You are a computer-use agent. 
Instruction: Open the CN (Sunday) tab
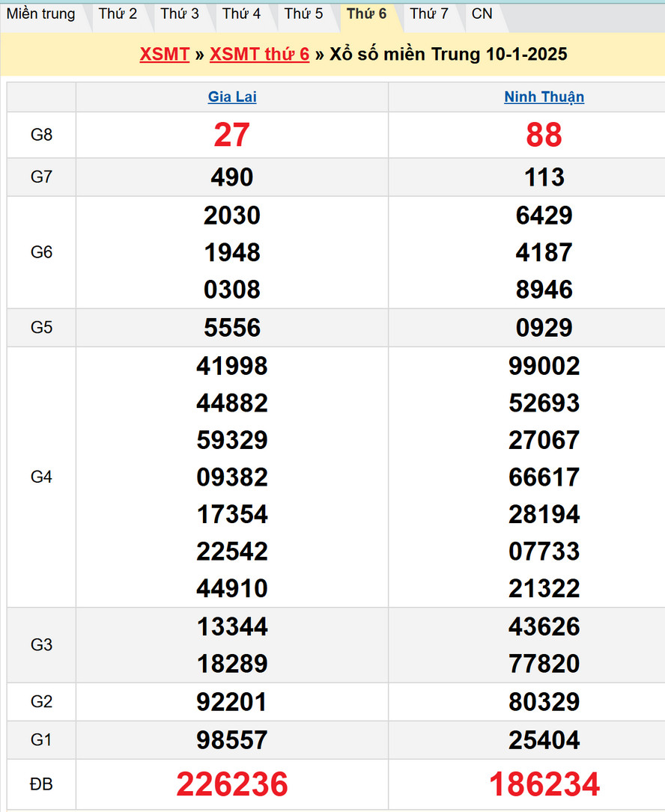pyautogui.click(x=482, y=14)
